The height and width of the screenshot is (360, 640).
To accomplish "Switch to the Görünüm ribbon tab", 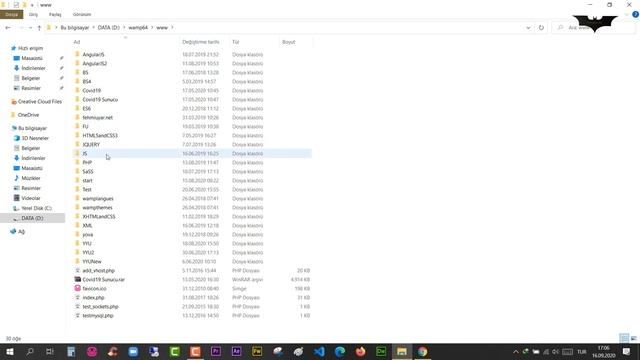I will [x=82, y=14].
